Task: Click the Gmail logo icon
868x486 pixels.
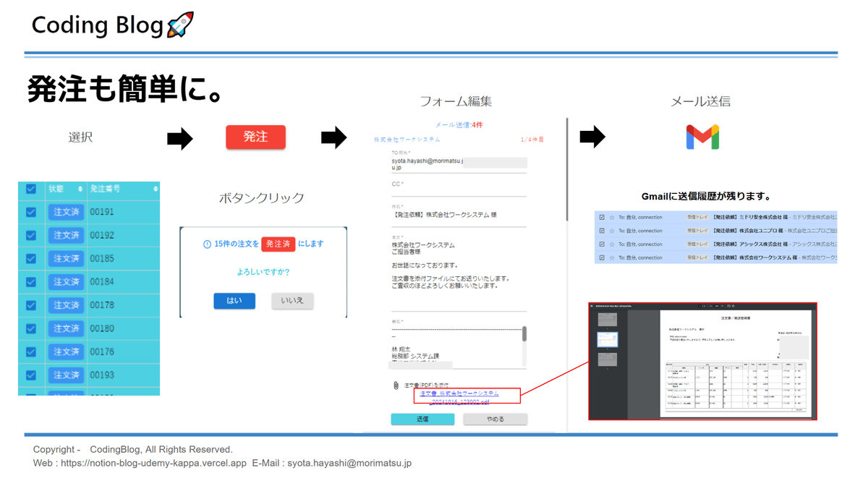Action: 702,137
